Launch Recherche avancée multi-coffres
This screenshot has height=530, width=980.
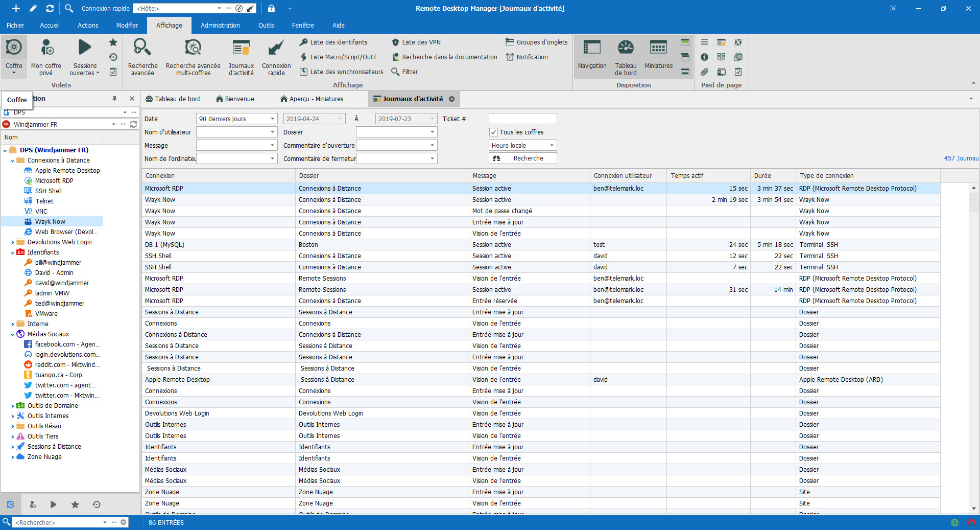click(193, 57)
